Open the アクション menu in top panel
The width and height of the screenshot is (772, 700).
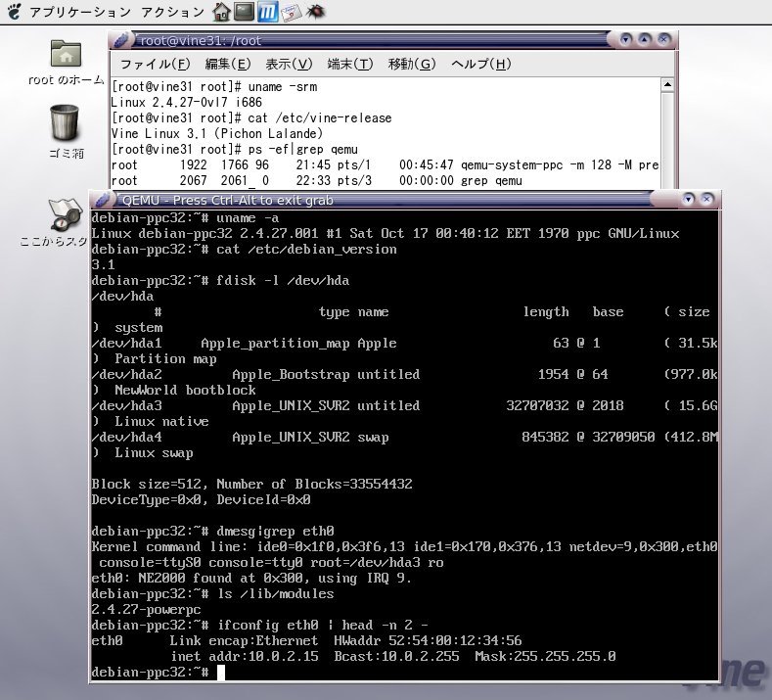pos(172,12)
